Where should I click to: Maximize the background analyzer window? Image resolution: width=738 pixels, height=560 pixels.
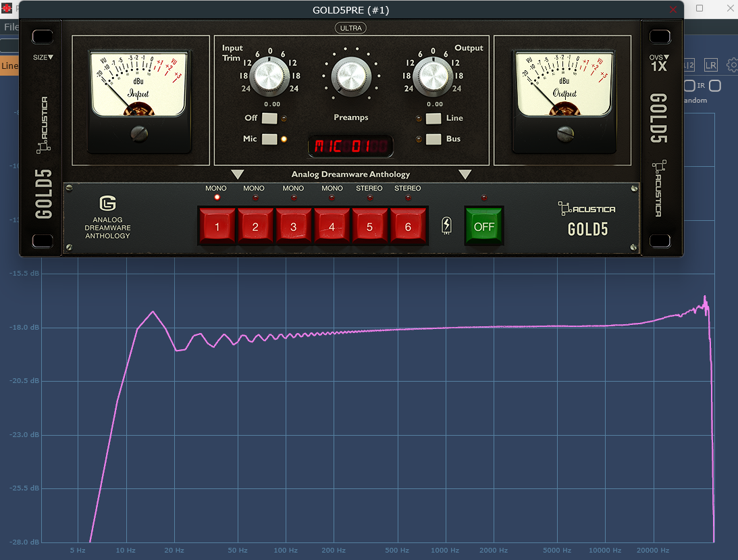click(700, 9)
